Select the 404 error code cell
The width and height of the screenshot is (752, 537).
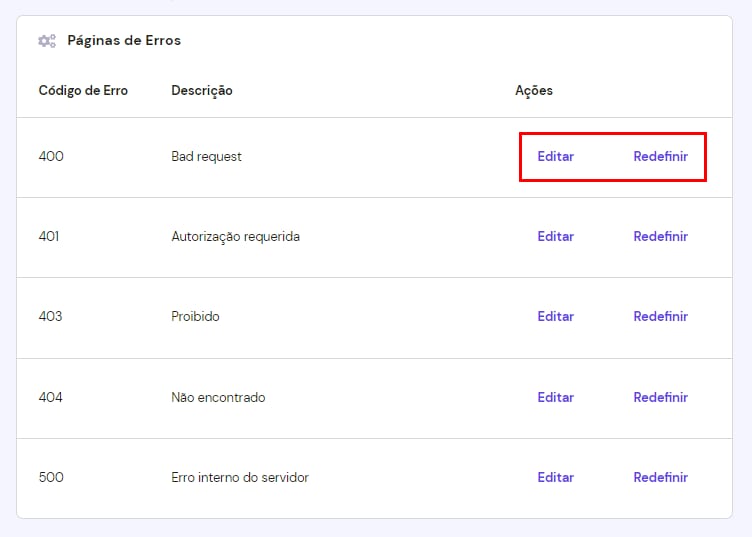51,397
